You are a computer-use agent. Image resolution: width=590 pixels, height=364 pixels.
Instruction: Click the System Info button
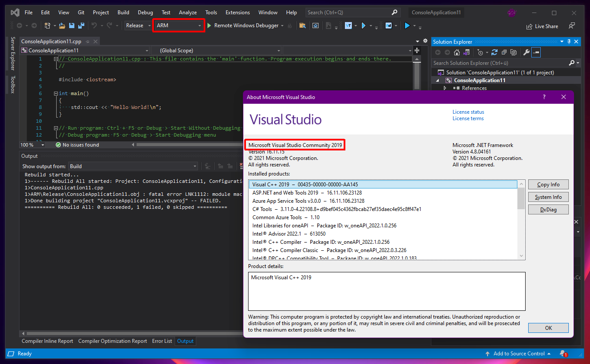tap(548, 197)
